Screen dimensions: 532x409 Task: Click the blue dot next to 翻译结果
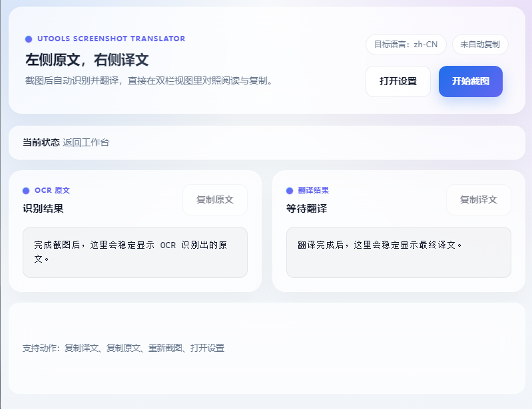[x=290, y=191]
